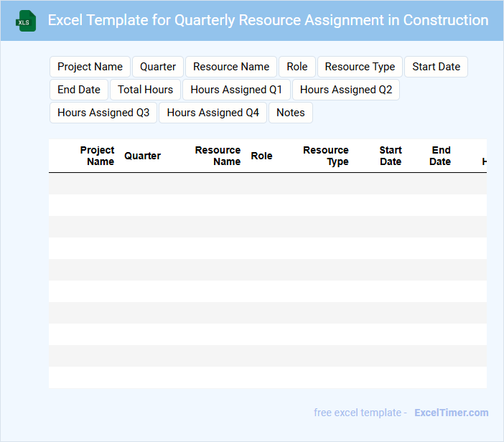Select the Total Hours tag
This screenshot has width=504, height=442.
(145, 90)
